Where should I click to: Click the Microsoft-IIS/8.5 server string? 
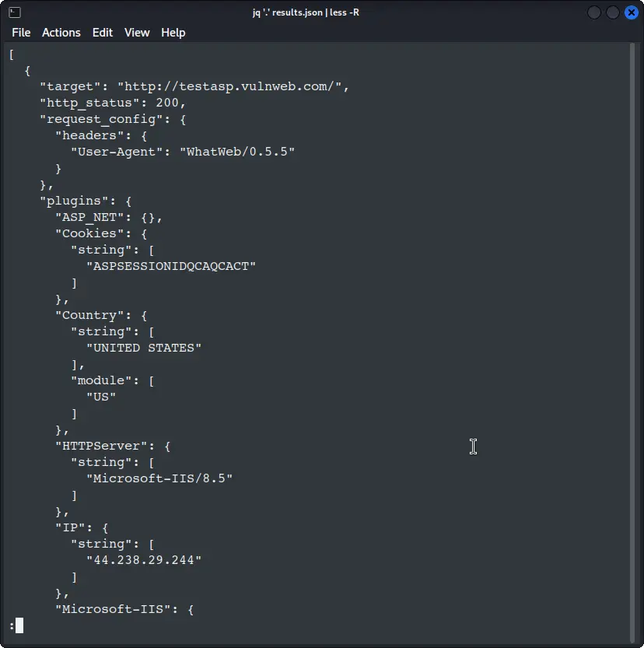pos(159,478)
